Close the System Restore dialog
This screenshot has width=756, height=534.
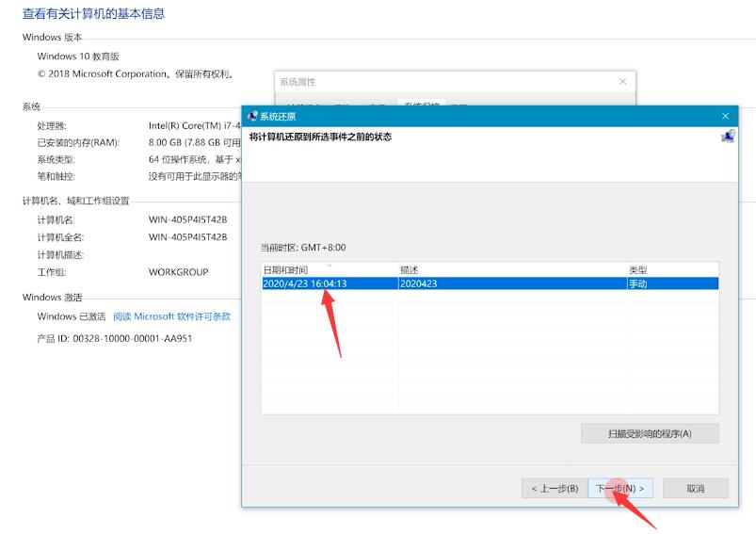[x=725, y=116]
